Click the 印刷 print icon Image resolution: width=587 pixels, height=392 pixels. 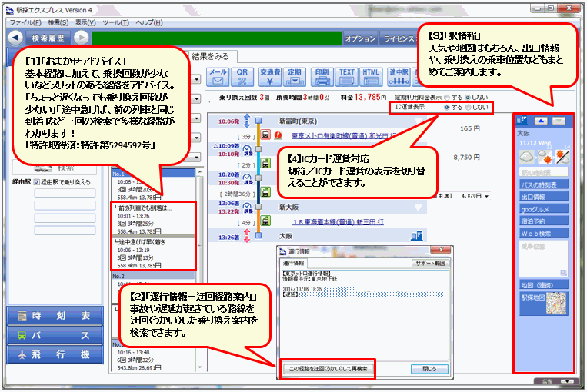point(322,76)
